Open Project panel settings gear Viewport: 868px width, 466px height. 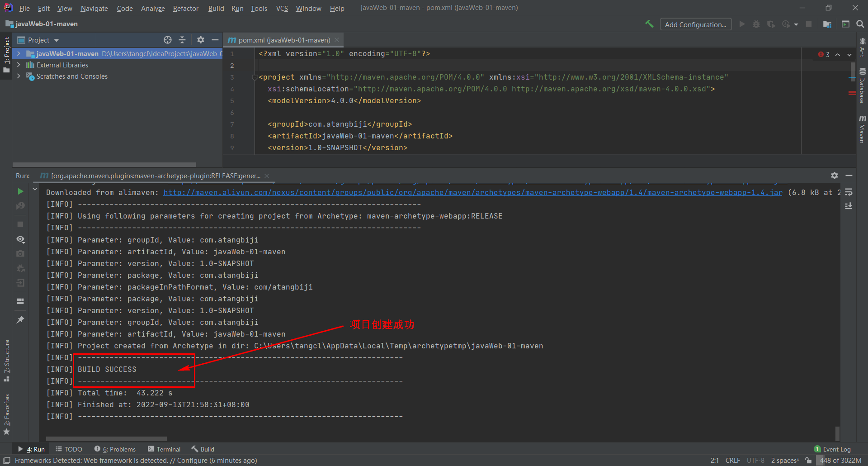(201, 40)
